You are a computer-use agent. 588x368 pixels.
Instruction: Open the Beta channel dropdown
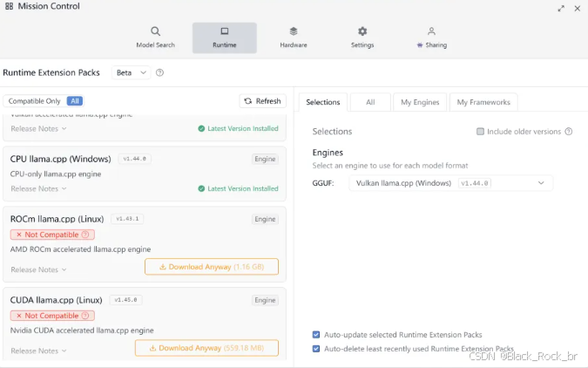pyautogui.click(x=131, y=72)
